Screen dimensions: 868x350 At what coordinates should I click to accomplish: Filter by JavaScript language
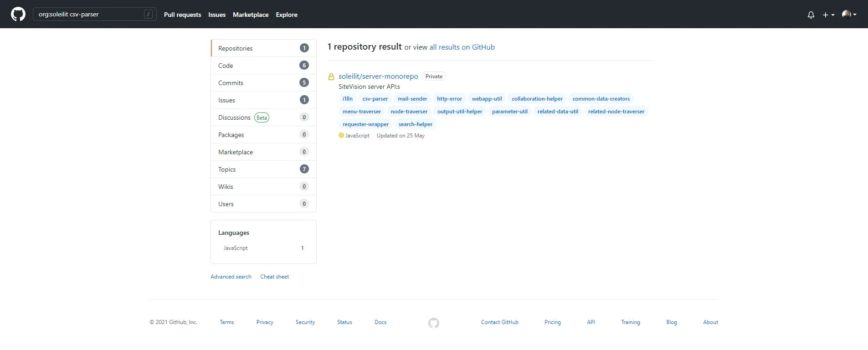click(263, 248)
